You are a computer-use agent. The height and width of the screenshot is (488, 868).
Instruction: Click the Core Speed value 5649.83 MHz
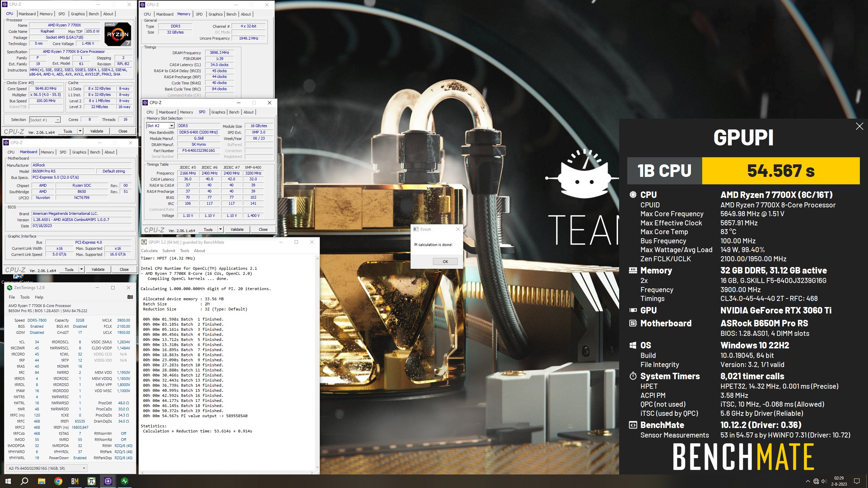point(46,88)
